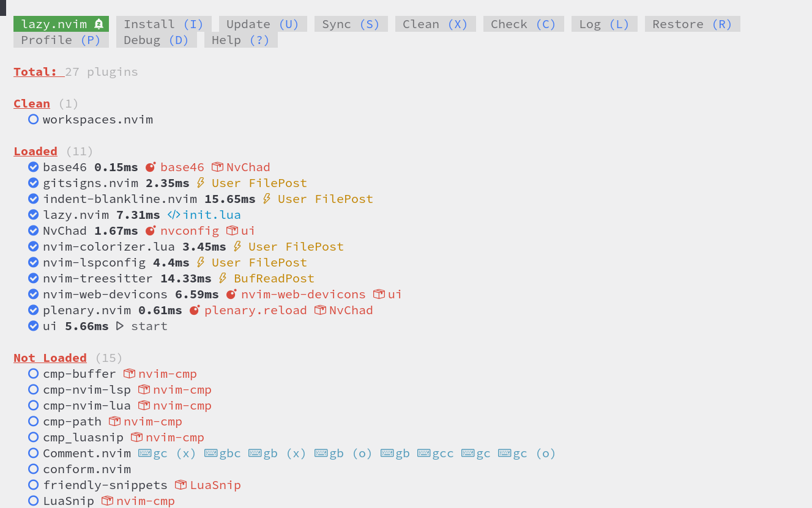Collapse the Loaded section heading
Screen dimensions: 812x508
(35, 151)
